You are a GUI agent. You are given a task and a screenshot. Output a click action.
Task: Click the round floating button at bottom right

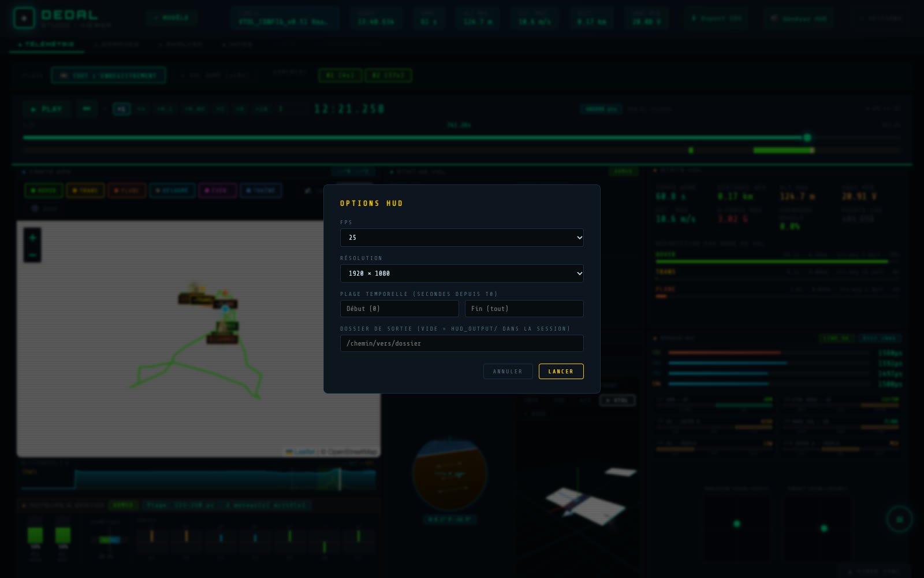899,519
